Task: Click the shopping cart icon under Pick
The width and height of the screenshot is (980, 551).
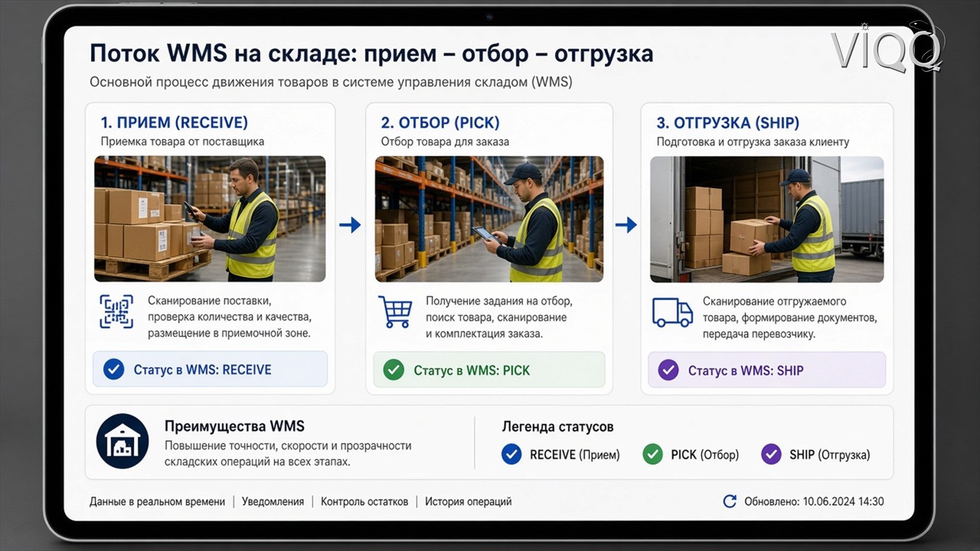Action: click(395, 311)
